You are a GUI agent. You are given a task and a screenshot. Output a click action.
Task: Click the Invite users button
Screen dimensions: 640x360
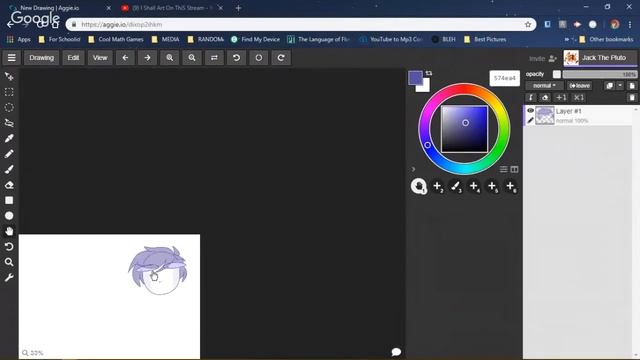[543, 58]
